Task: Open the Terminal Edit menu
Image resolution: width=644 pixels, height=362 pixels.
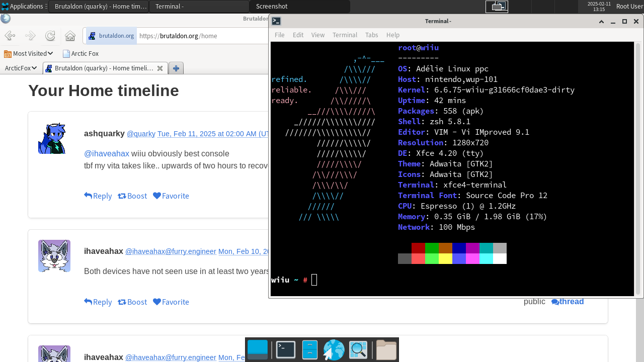Action: 298,35
